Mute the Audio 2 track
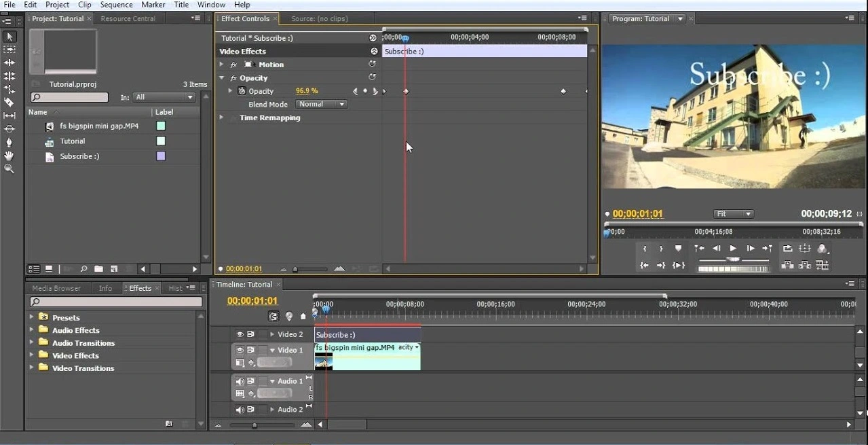The height and width of the screenshot is (445, 868). click(x=240, y=410)
